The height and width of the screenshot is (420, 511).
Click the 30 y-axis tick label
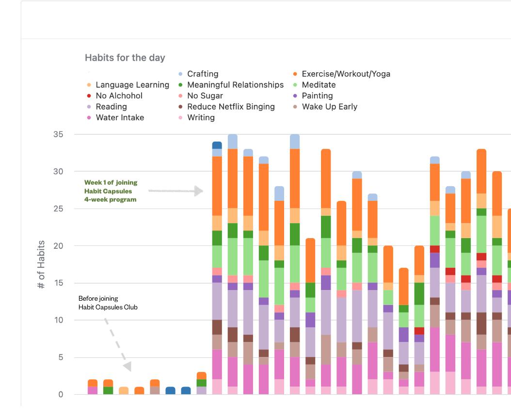[58, 172]
